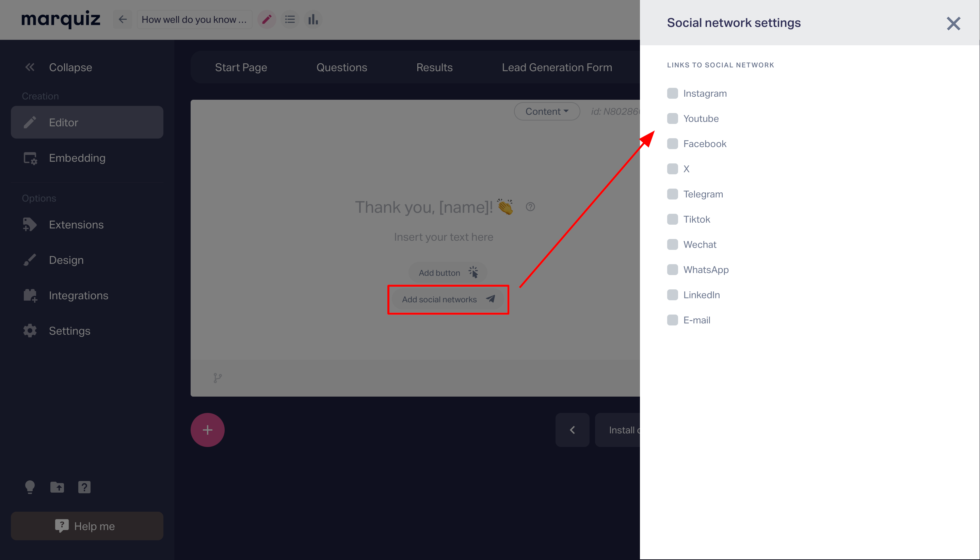Open Integrations panel
The image size is (980, 560).
click(x=78, y=295)
